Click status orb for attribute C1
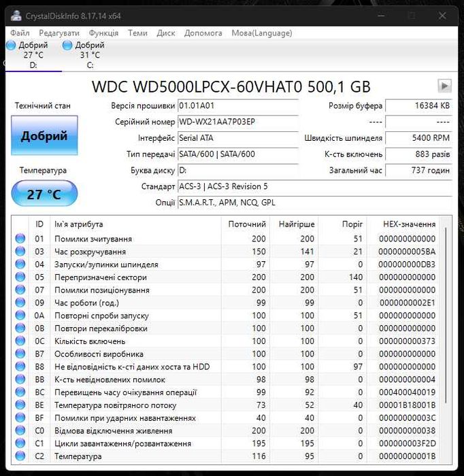 [20, 443]
